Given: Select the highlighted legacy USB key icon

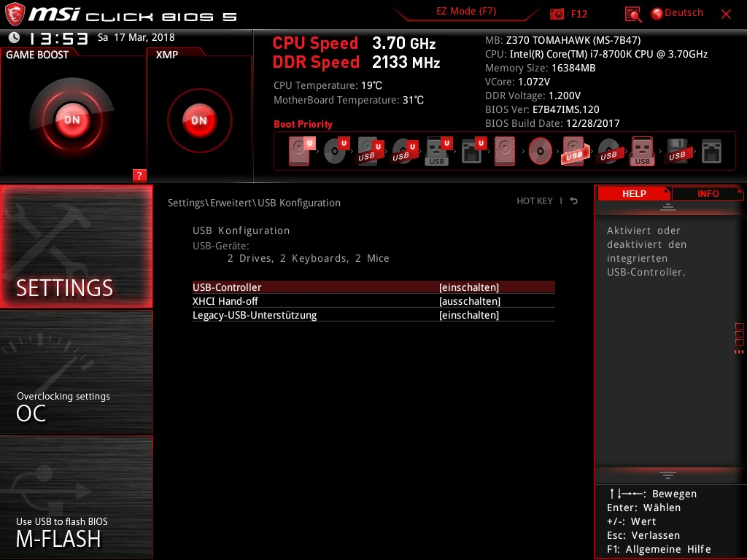Looking at the screenshot, I should click(642, 151).
